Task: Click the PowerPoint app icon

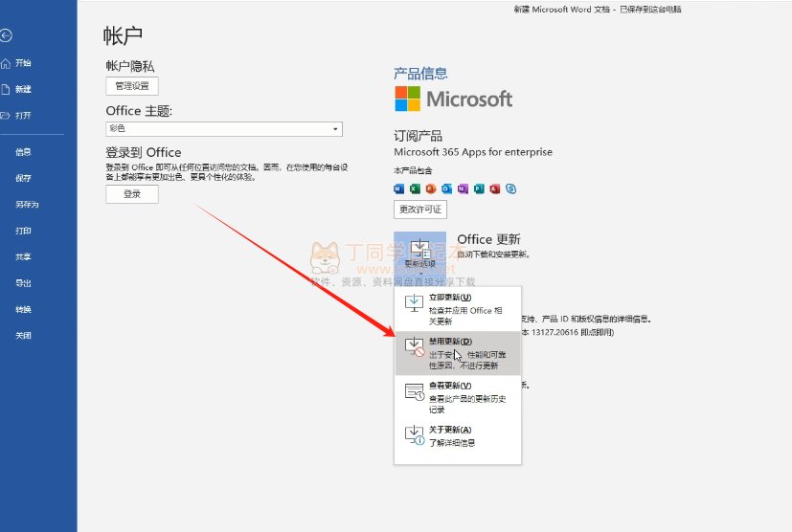Action: click(431, 188)
